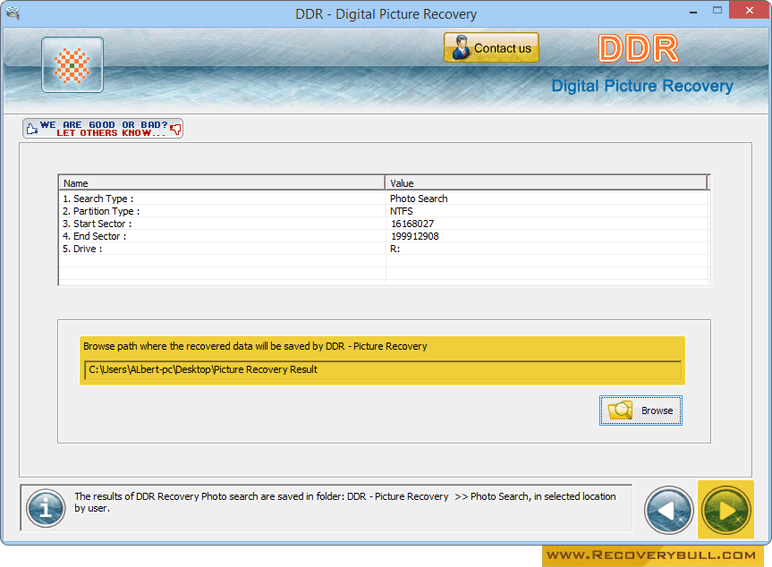Click the blue info icon

pyautogui.click(x=46, y=508)
